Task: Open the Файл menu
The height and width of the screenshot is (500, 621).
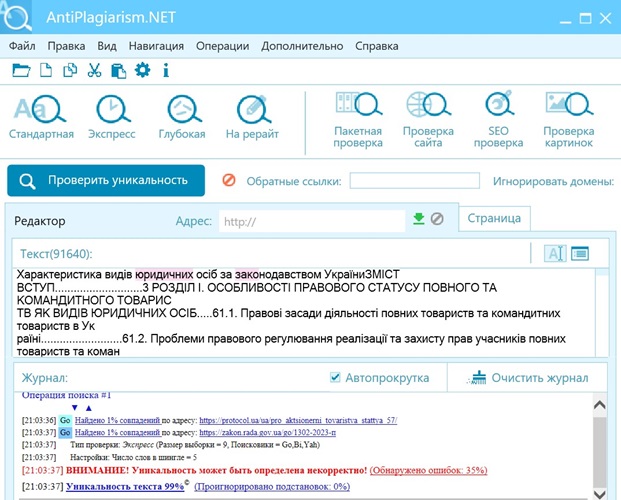Action: [22, 46]
